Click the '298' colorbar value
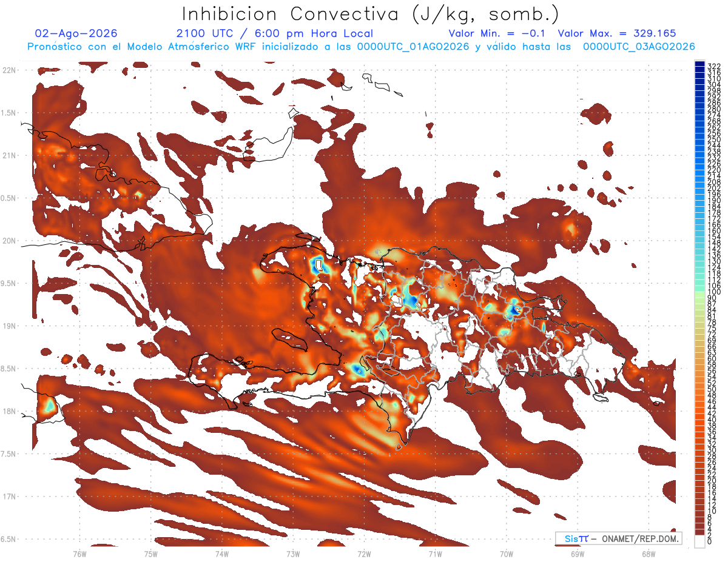Image resolution: width=728 pixels, height=562 pixels. coord(714,91)
